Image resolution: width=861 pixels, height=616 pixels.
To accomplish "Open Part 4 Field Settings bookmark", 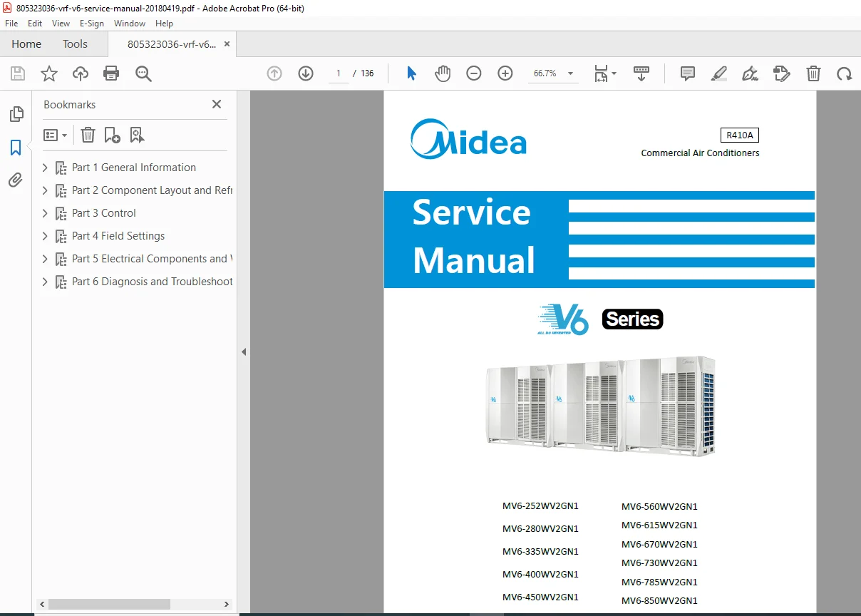I will pos(118,236).
